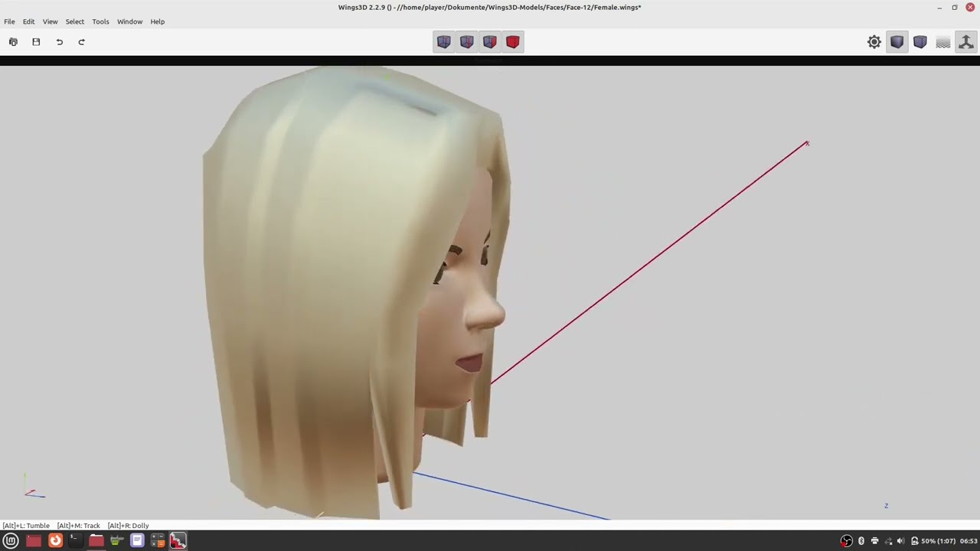Click the '[Alt]+L: Tumble' status hint
Screen dimensions: 980x551
[26, 526]
